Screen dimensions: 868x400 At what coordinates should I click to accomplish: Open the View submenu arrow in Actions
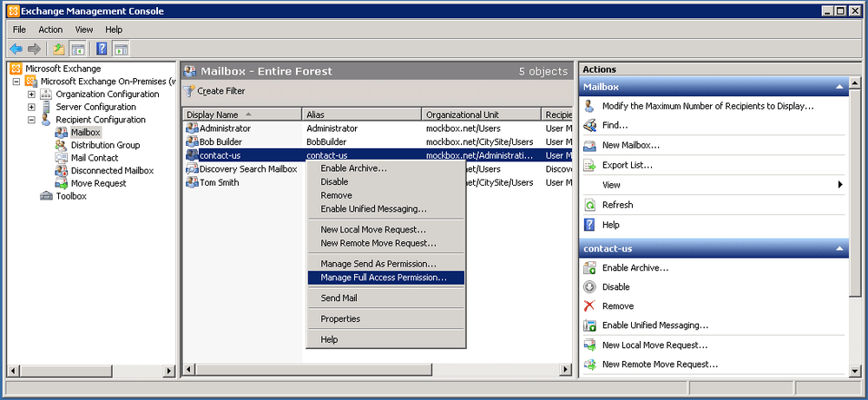coord(840,185)
